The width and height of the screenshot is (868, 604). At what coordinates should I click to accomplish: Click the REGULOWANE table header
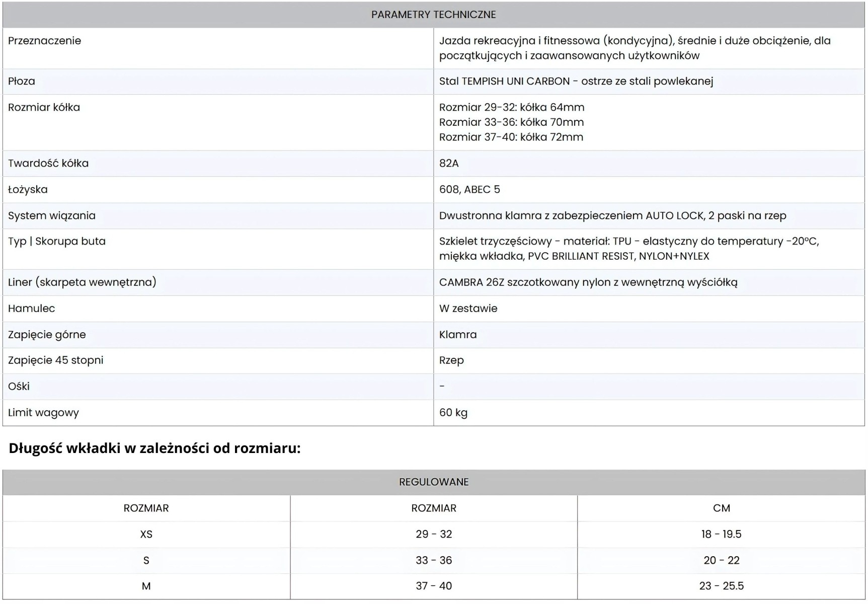tap(434, 482)
